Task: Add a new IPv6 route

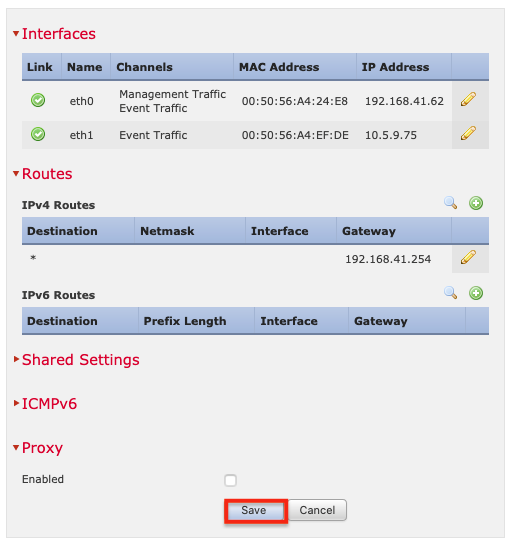Action: pyautogui.click(x=476, y=293)
